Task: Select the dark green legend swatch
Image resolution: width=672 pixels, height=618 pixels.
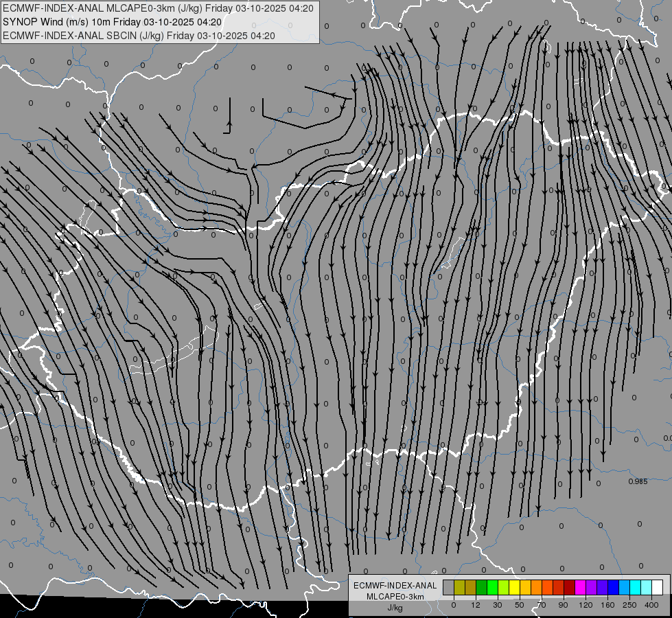Action: pyautogui.click(x=482, y=587)
